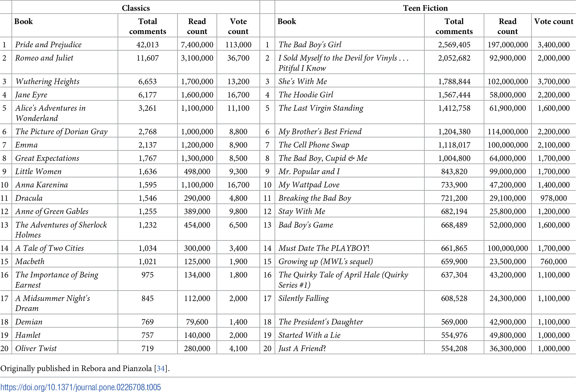
Task: Click the Oliver Twist title cell
Action: (36, 348)
